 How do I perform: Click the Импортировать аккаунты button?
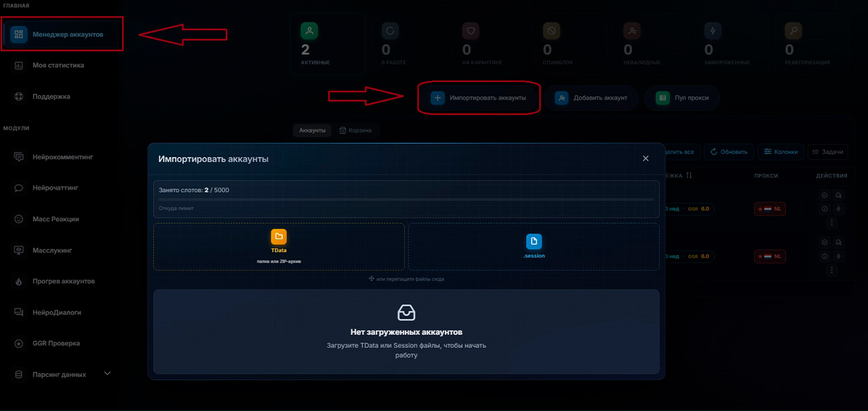tap(479, 98)
